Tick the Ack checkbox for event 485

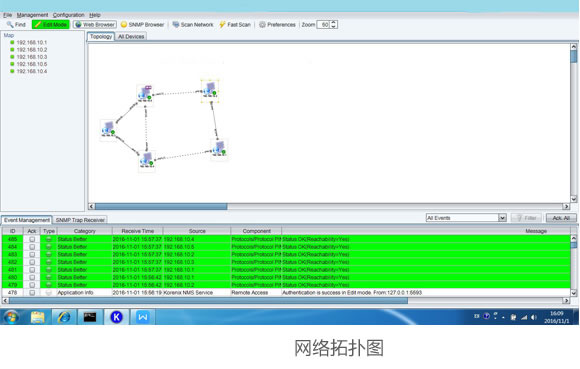point(32,239)
